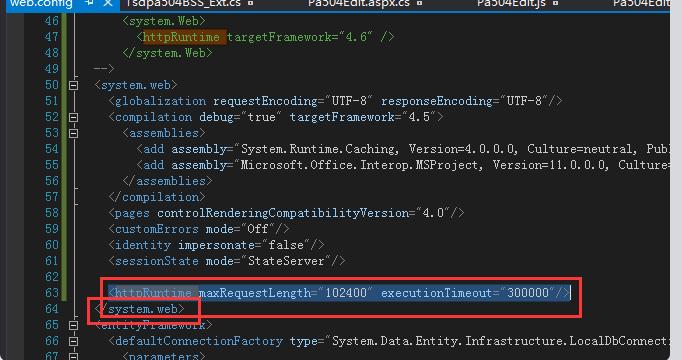This screenshot has width=682, height=360.
Task: Switch to the rsdpa504BSS_Ext.cs tab
Action: 184,3
